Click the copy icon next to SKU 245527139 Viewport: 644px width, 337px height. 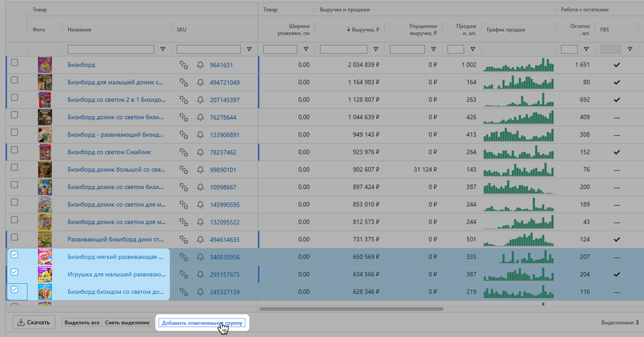(x=184, y=292)
